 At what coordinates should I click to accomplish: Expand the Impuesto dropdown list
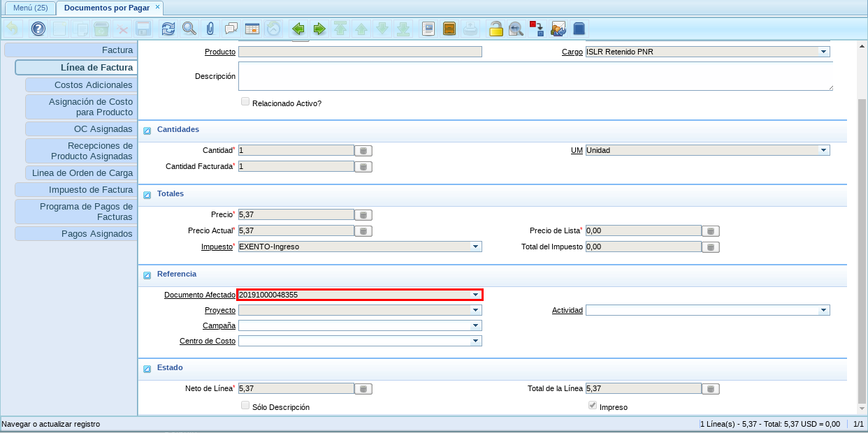(475, 247)
